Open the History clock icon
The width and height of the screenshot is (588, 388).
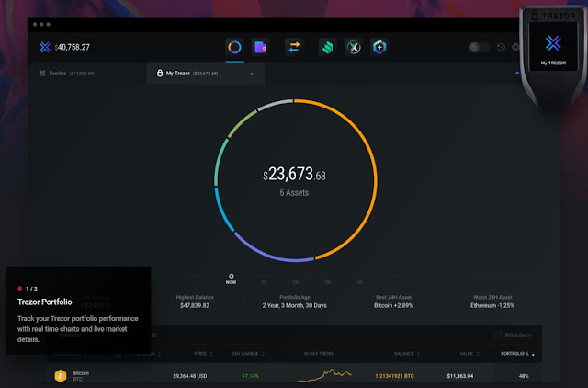tap(501, 47)
